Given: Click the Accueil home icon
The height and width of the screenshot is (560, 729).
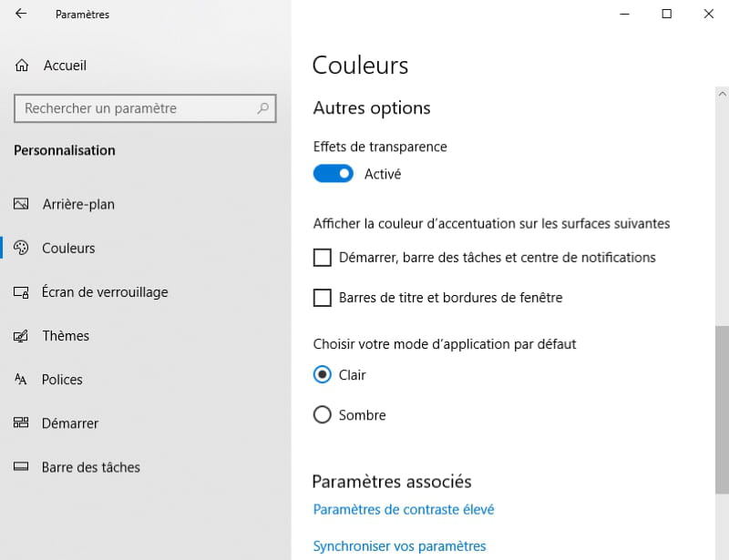Looking at the screenshot, I should (x=23, y=66).
